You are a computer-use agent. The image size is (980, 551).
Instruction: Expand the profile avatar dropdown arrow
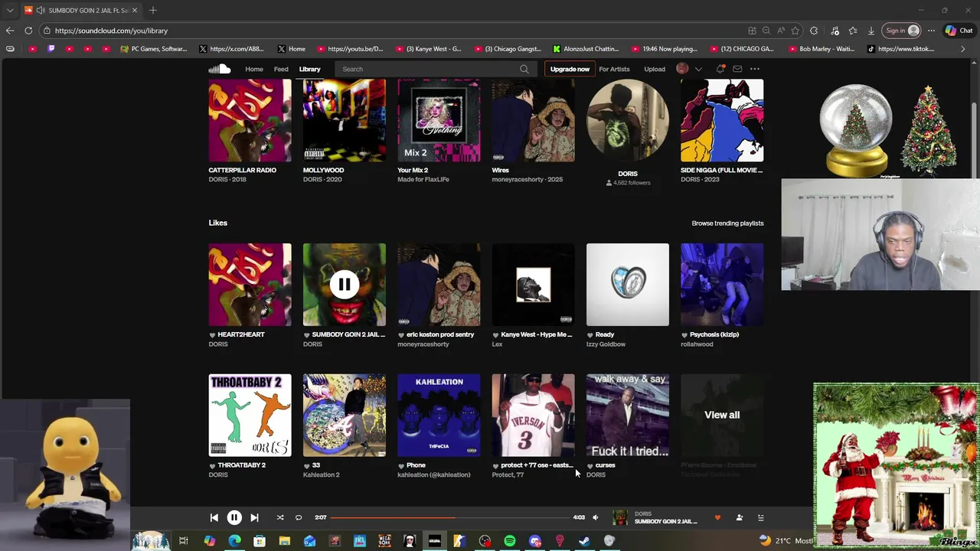[x=698, y=69]
